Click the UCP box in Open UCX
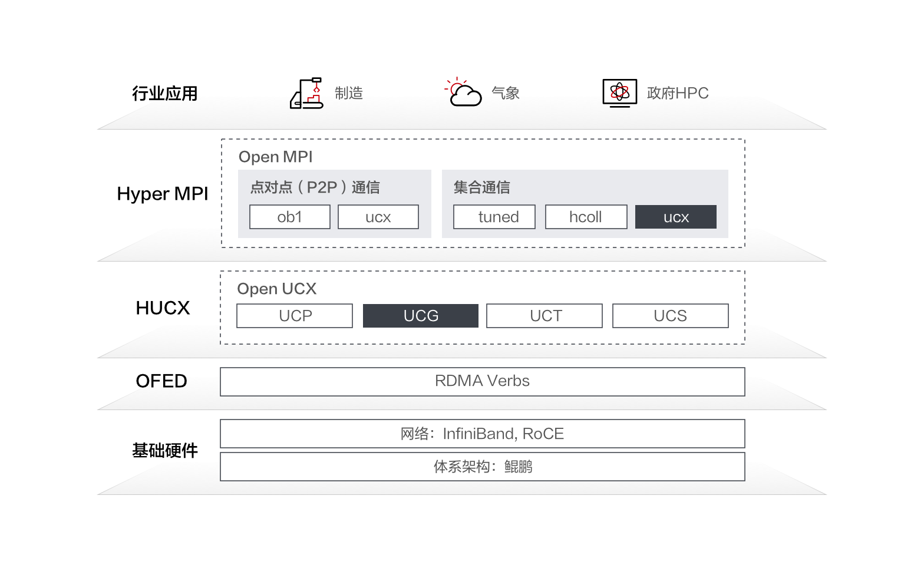The height and width of the screenshot is (568, 924). 295,316
